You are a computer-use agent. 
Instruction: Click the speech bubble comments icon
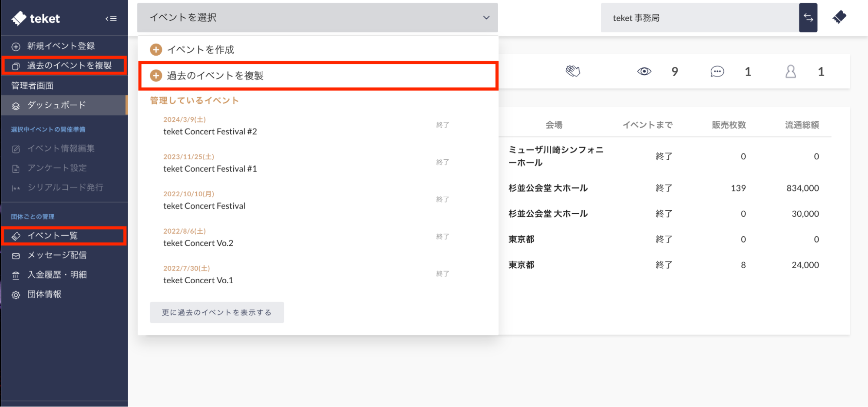pos(717,71)
